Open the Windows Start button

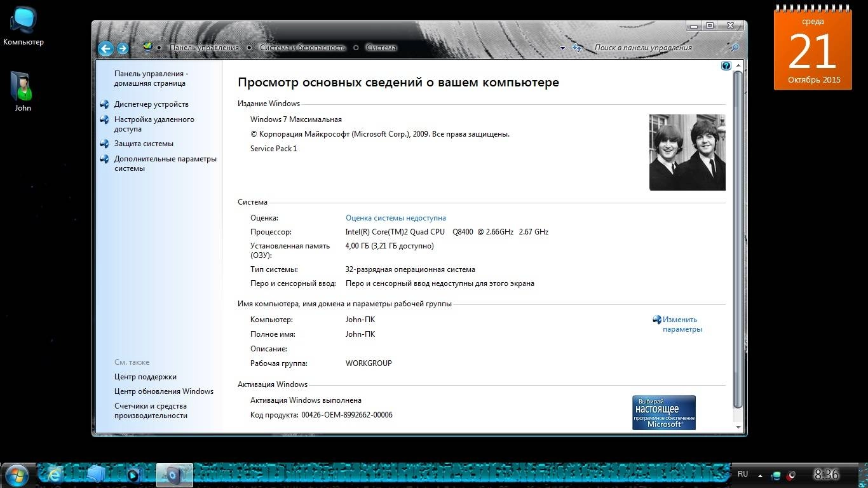pyautogui.click(x=16, y=475)
